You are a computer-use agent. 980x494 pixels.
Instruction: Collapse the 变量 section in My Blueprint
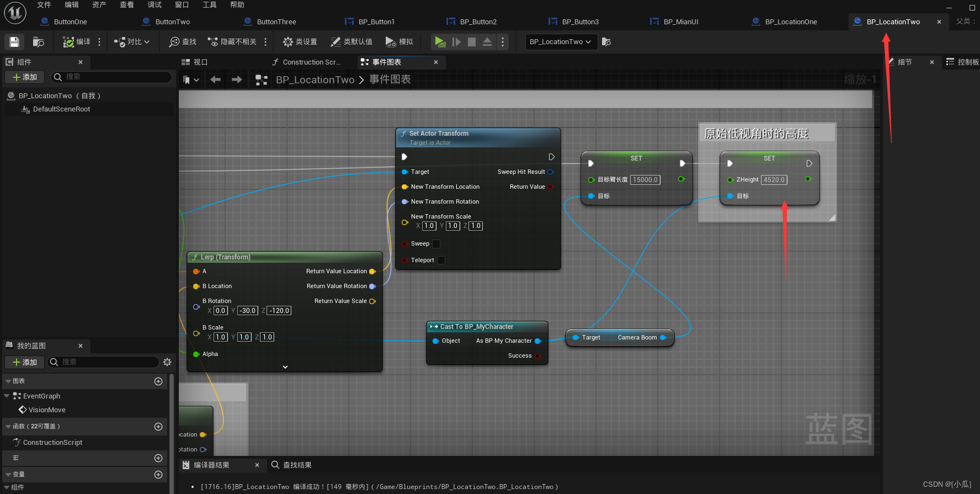8,475
